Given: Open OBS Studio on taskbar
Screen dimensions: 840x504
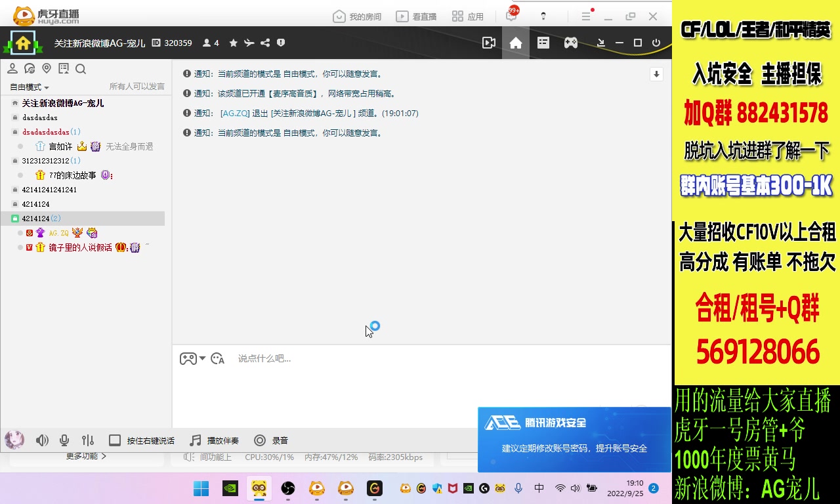Looking at the screenshot, I should [288, 488].
